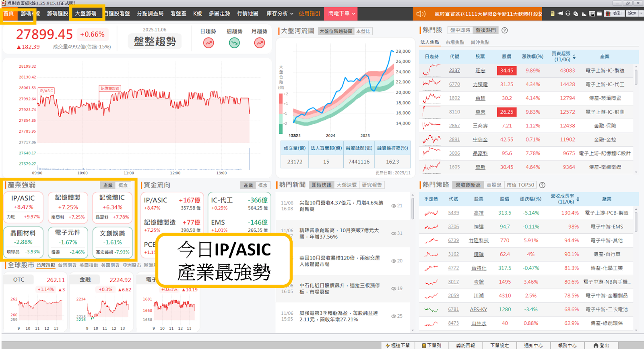Screen dimensions: 644x349
Task: Open the 分點調查局 tab
Action: point(150,14)
